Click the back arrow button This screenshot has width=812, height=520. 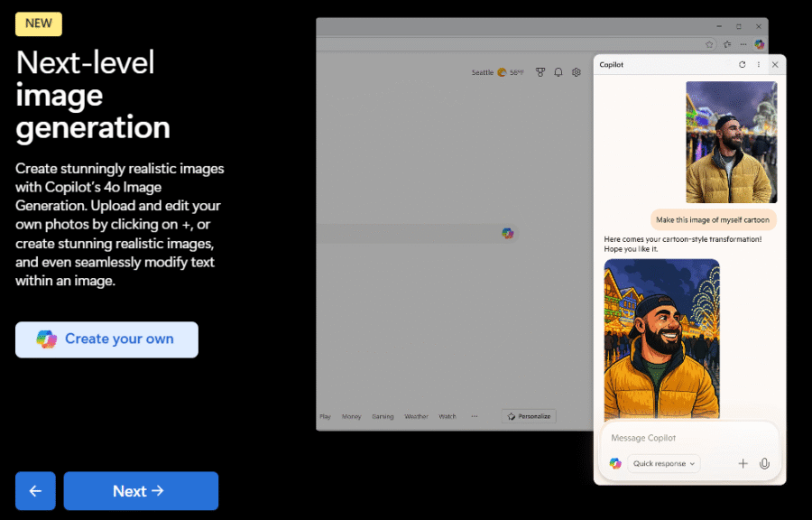click(35, 491)
